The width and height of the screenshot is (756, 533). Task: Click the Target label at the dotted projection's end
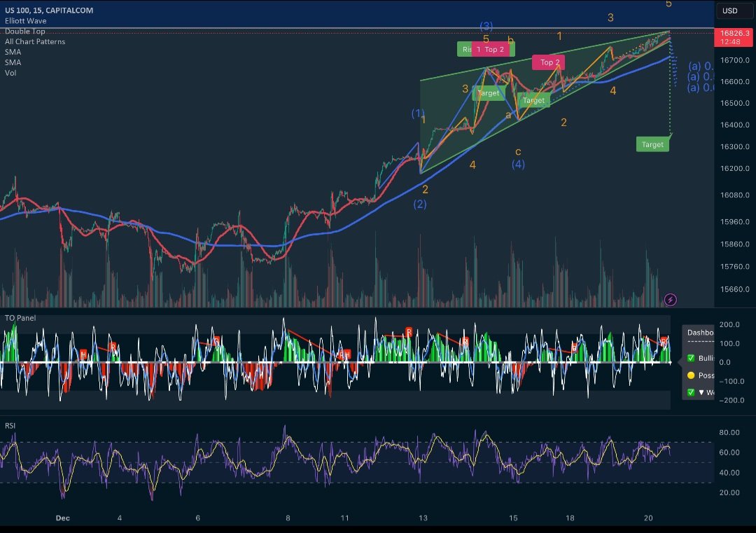tap(652, 144)
